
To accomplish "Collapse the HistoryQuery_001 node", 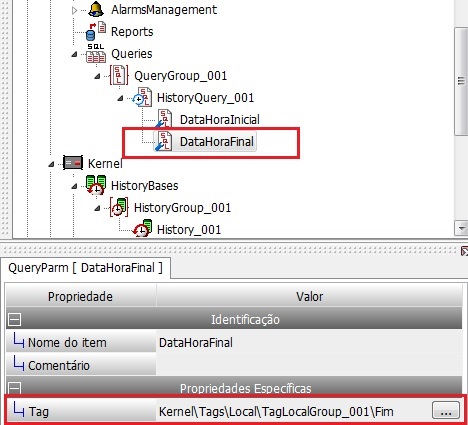I will [x=120, y=98].
